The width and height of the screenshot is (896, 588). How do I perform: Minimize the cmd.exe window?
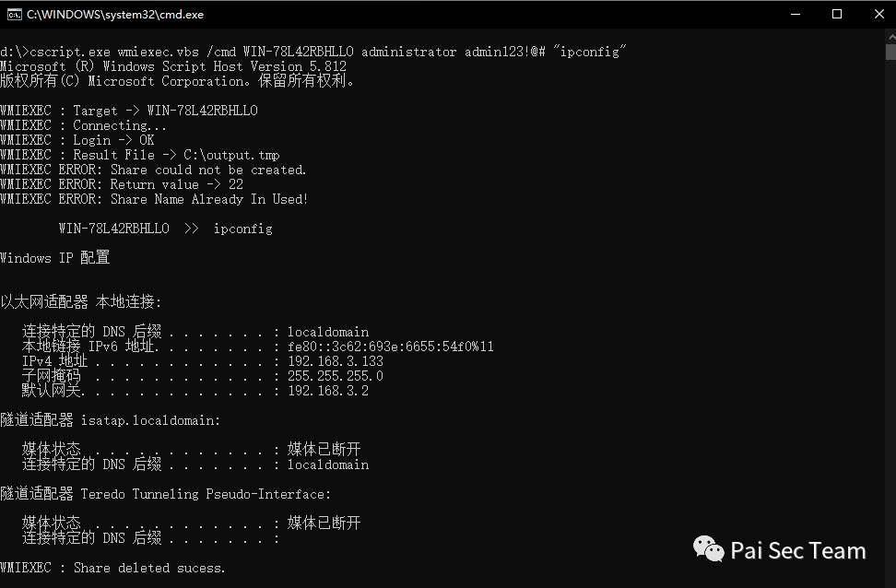(x=795, y=15)
